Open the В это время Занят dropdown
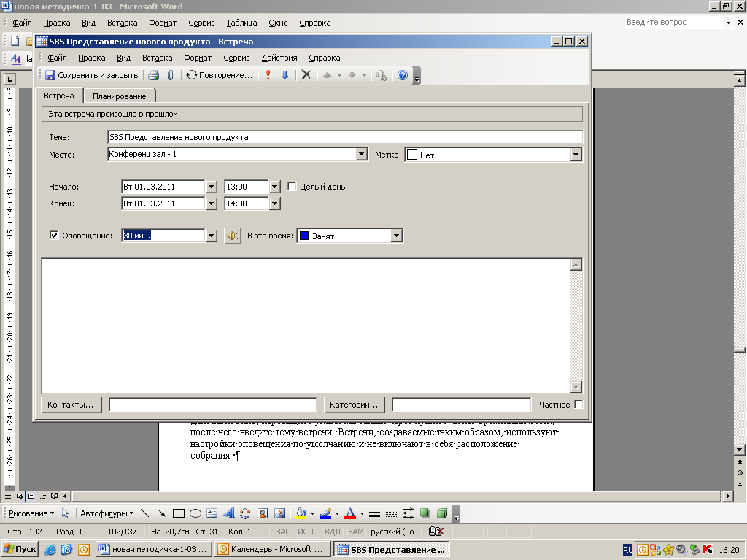 [x=396, y=236]
